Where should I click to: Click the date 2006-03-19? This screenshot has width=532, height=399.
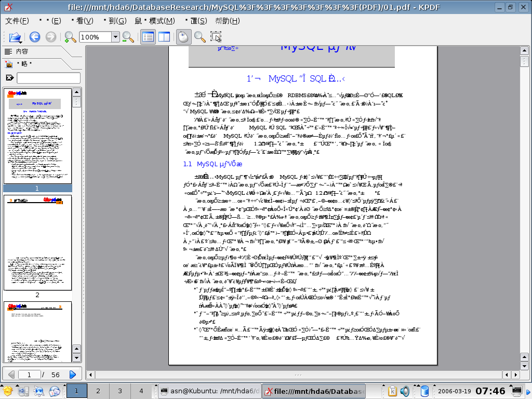(x=454, y=391)
